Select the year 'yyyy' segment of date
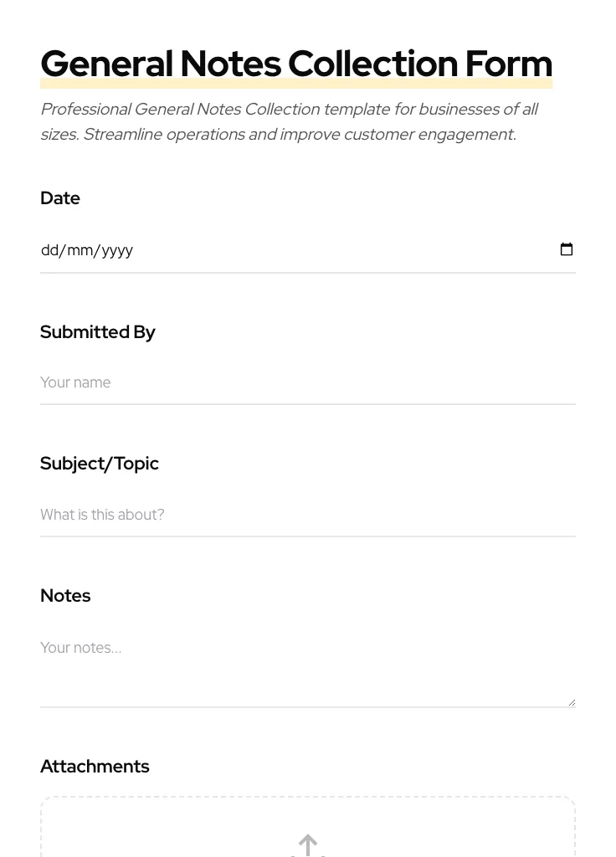This screenshot has width=616, height=857. click(117, 250)
